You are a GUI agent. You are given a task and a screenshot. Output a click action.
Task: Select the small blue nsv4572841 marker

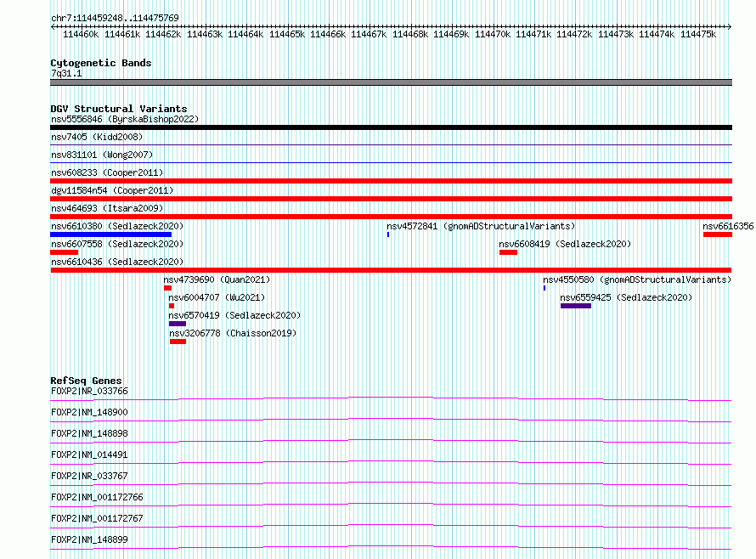point(388,234)
